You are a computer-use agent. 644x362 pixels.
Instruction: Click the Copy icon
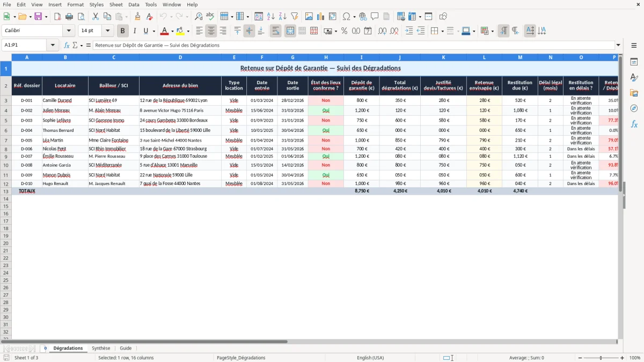tap(107, 17)
